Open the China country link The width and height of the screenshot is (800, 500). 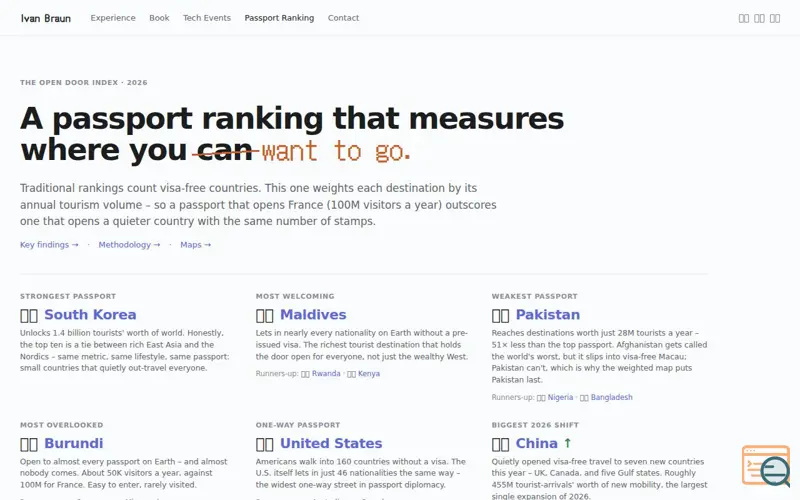click(x=536, y=443)
